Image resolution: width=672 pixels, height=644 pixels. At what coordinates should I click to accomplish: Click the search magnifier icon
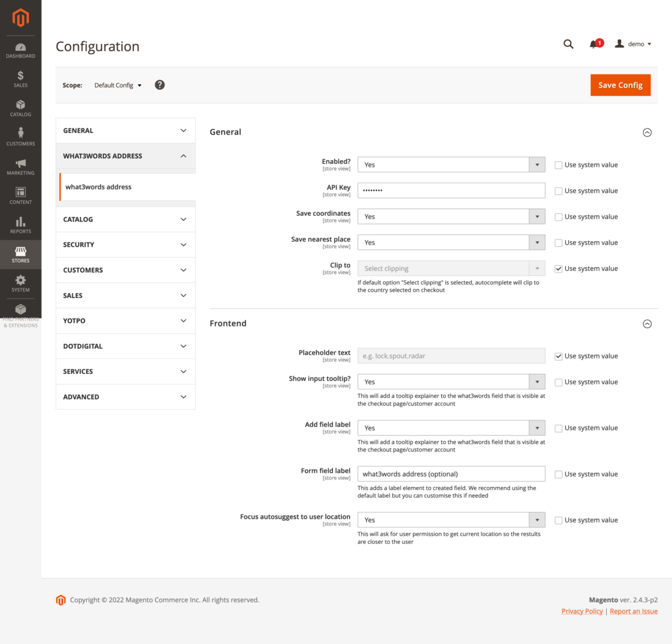(x=568, y=44)
